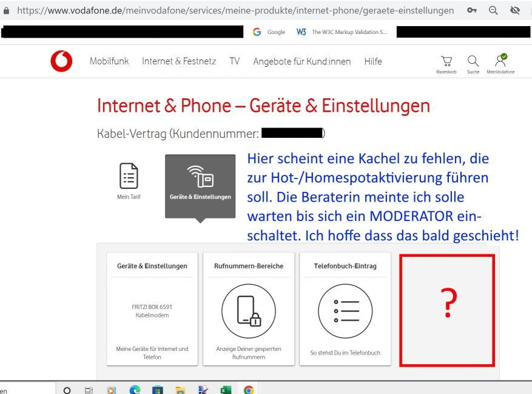This screenshot has height=394, width=532.
Task: Open Angebote für Kund:innen menu
Action: click(302, 61)
